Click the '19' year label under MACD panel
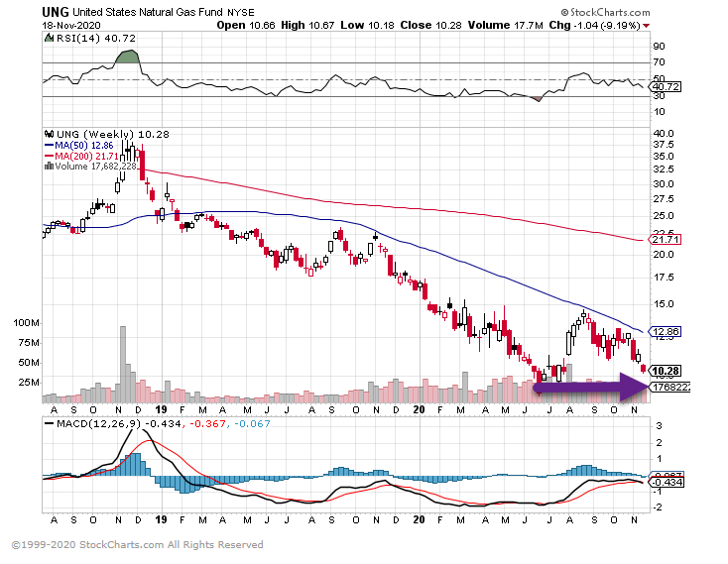Image resolution: width=728 pixels, height=564 pixels. click(x=161, y=519)
